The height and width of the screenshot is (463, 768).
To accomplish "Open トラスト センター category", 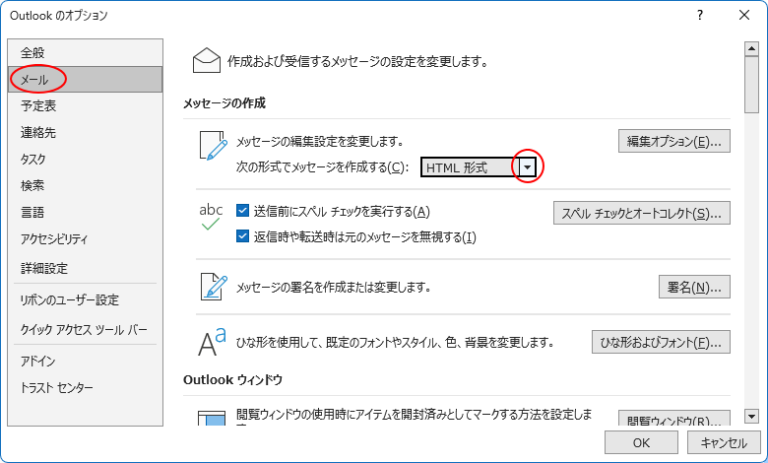I will point(85,388).
